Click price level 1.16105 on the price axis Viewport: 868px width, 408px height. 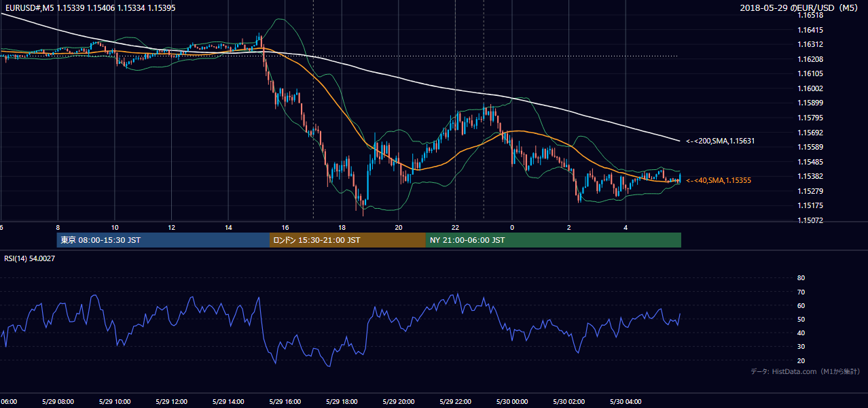pyautogui.click(x=810, y=73)
